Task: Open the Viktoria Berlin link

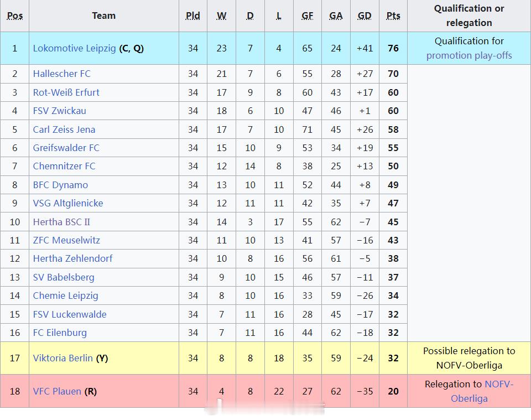Action: coord(63,358)
